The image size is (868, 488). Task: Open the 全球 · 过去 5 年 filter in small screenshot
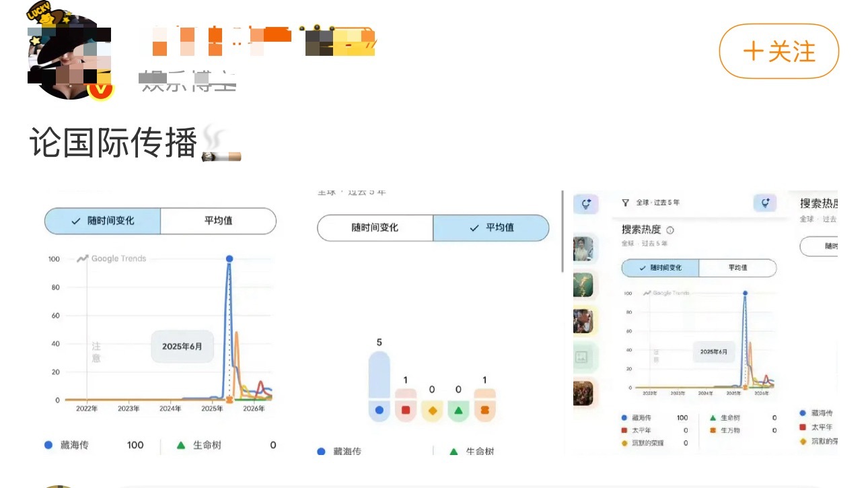point(658,203)
